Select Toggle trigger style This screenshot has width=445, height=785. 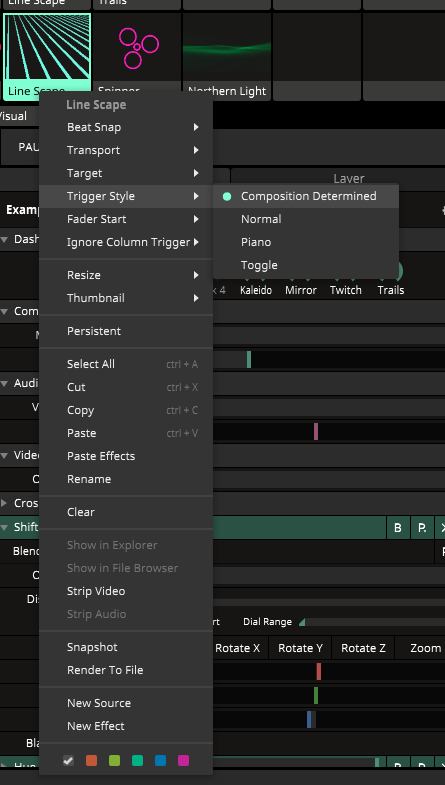pos(306,265)
